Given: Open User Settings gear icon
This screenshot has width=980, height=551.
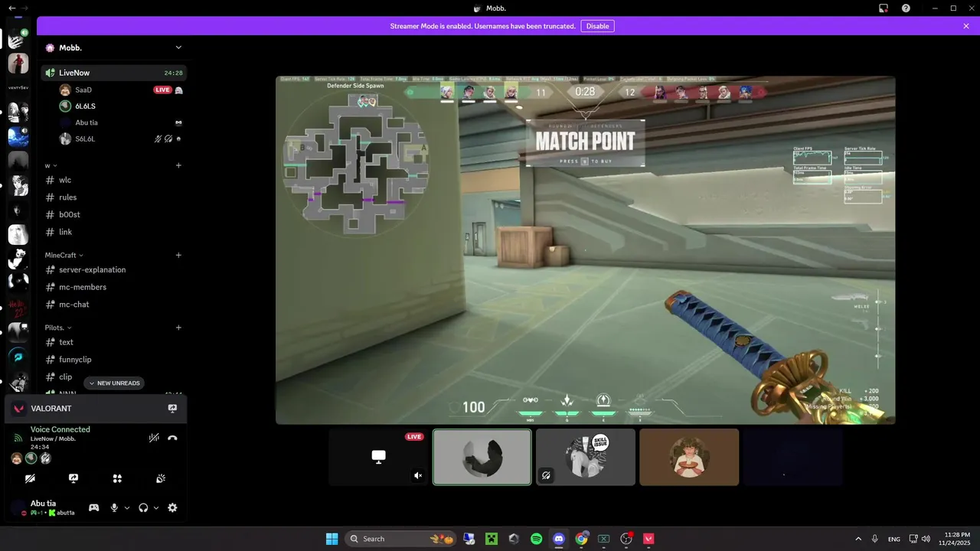Looking at the screenshot, I should [x=172, y=507].
